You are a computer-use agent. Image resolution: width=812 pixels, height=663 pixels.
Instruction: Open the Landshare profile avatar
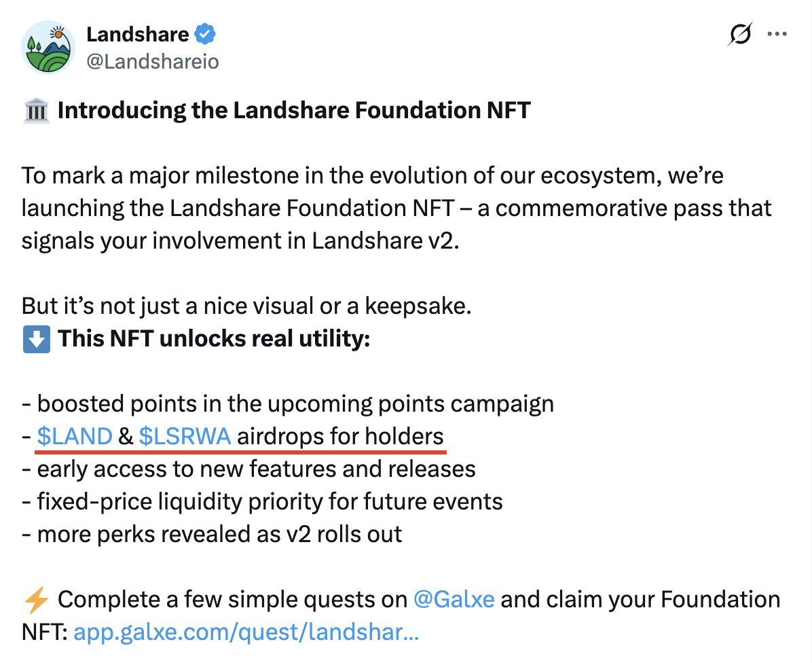click(x=48, y=47)
